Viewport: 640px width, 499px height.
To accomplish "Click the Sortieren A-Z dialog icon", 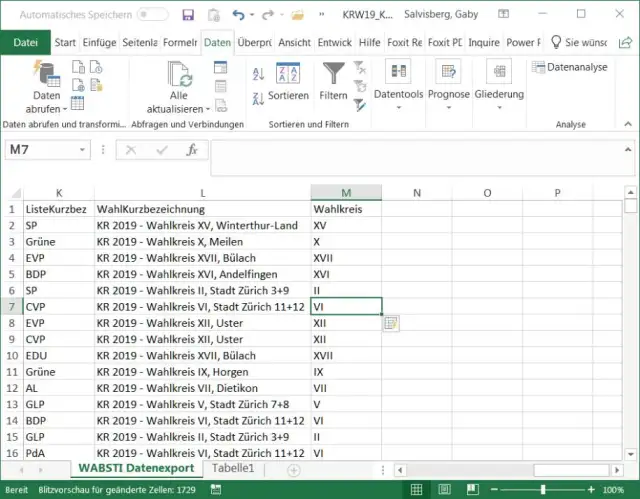I will [x=288, y=73].
